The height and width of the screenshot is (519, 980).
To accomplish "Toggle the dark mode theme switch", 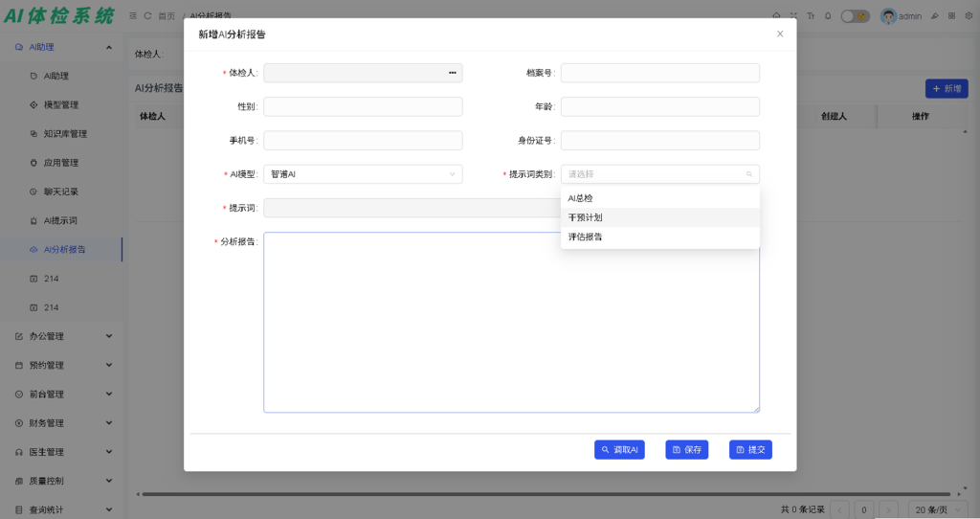I will coord(855,16).
